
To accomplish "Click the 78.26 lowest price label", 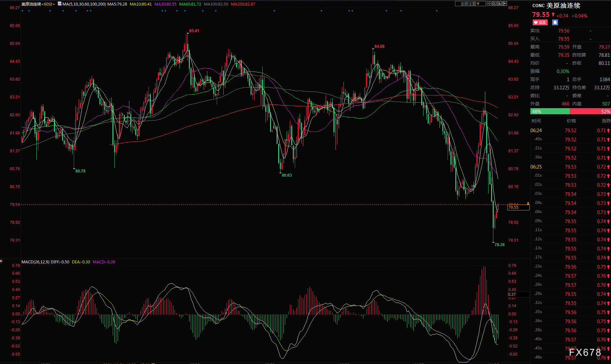I will point(500,245).
